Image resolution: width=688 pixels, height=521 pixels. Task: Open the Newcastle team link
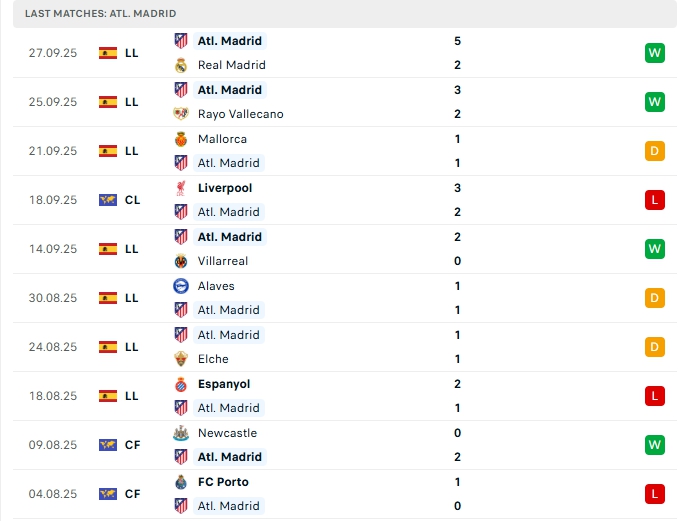click(x=227, y=433)
